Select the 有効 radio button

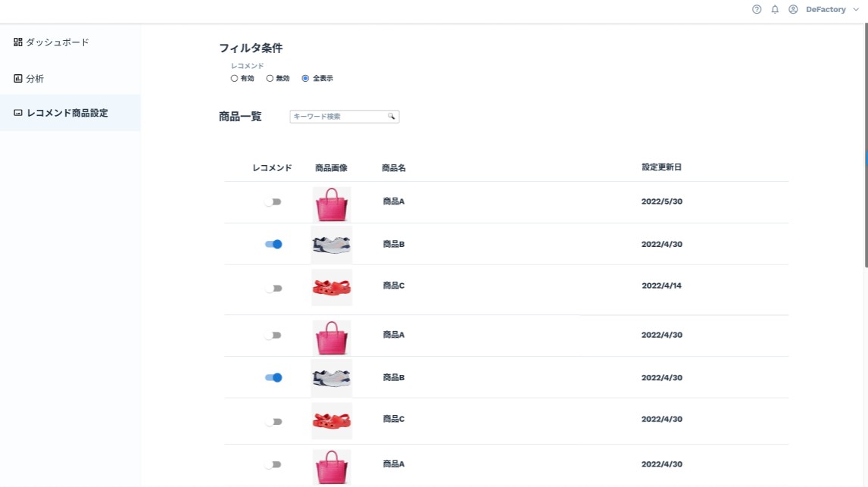[234, 79]
